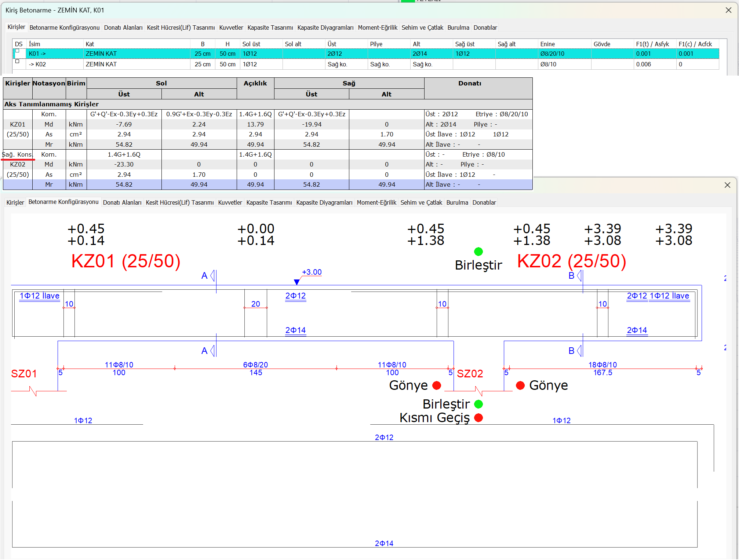Screen dimensions: 739x560
Task: Switch to Donatılar tab in lower panel
Action: [x=484, y=202]
